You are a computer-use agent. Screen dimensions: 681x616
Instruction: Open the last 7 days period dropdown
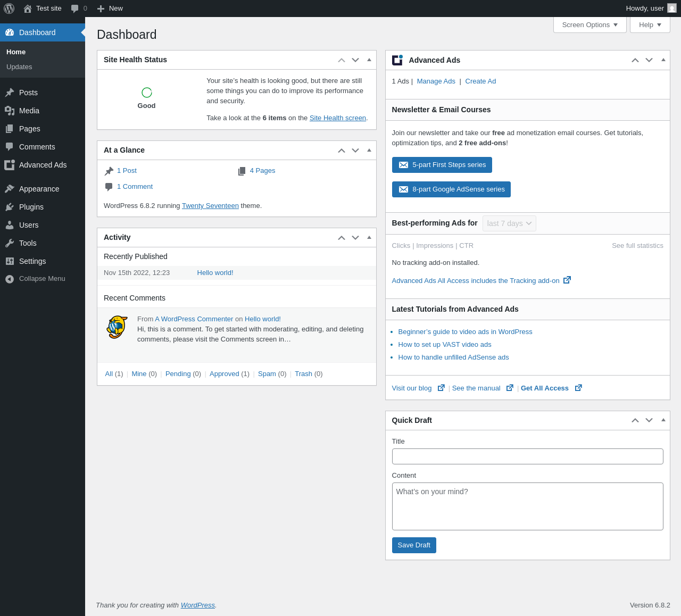point(509,223)
